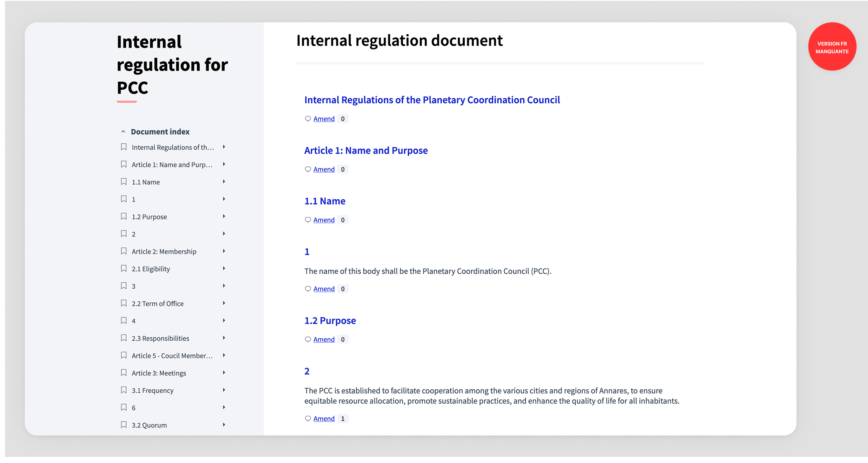Click amendment count badge 1 under paragraph 2
The image size is (868, 463).
click(343, 419)
